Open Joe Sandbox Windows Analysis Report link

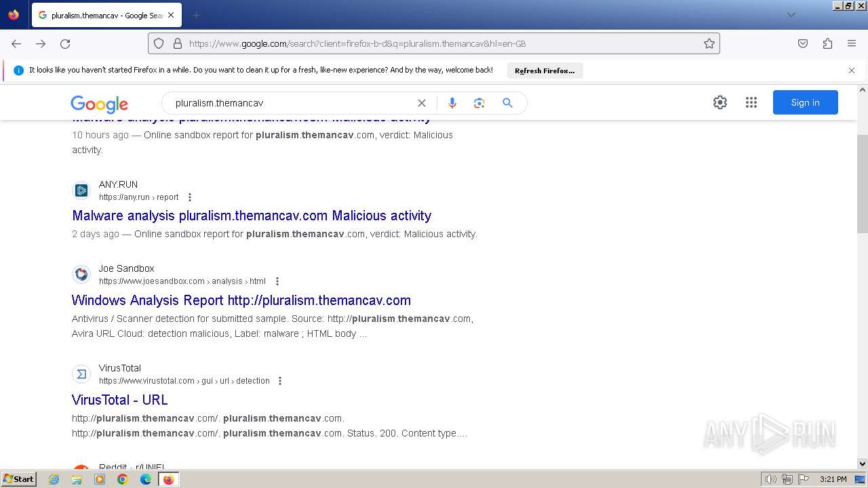(241, 300)
